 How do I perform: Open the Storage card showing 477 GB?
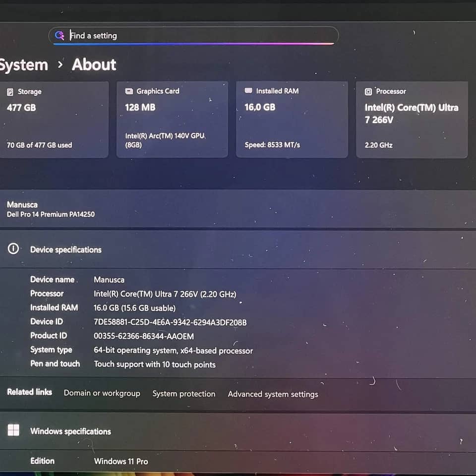[x=54, y=119]
